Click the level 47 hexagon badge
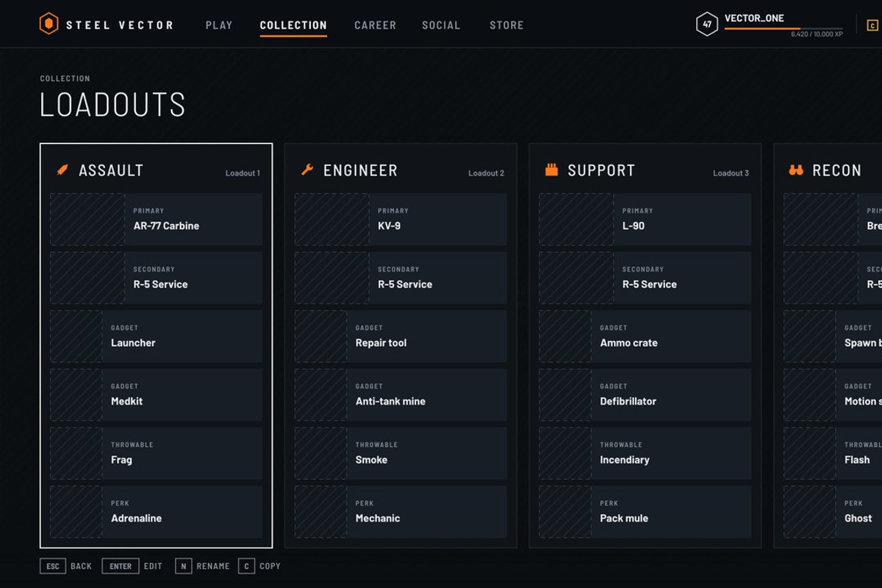 (x=707, y=24)
